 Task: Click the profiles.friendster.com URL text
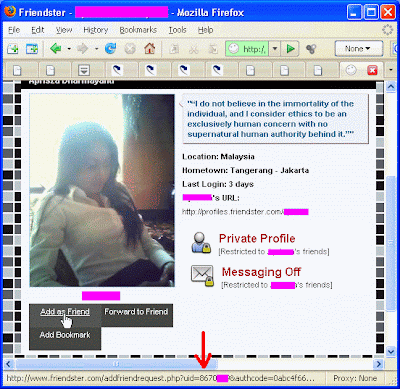[245, 212]
